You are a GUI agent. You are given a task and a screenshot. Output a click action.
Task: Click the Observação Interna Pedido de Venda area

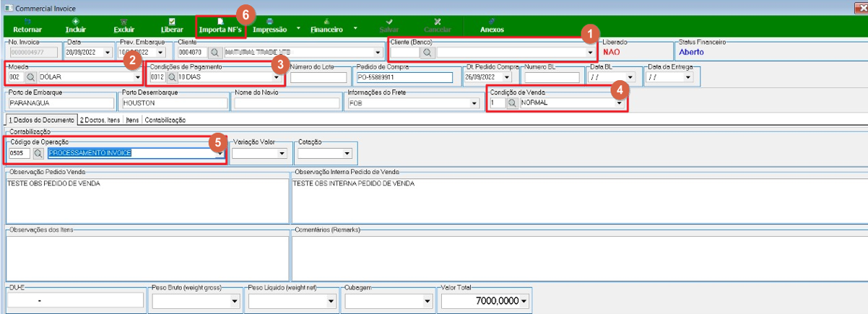pyautogui.click(x=578, y=200)
